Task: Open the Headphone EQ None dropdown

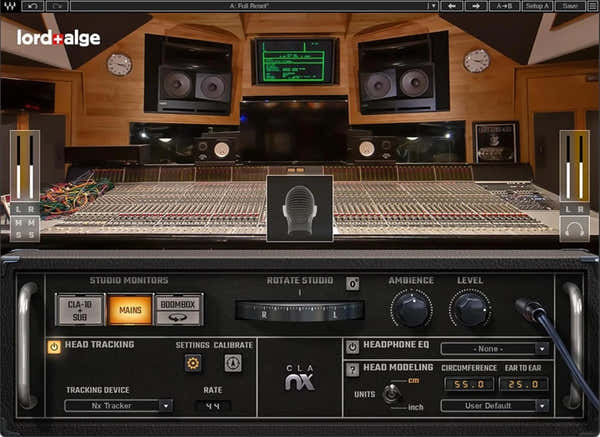Action: pyautogui.click(x=495, y=349)
